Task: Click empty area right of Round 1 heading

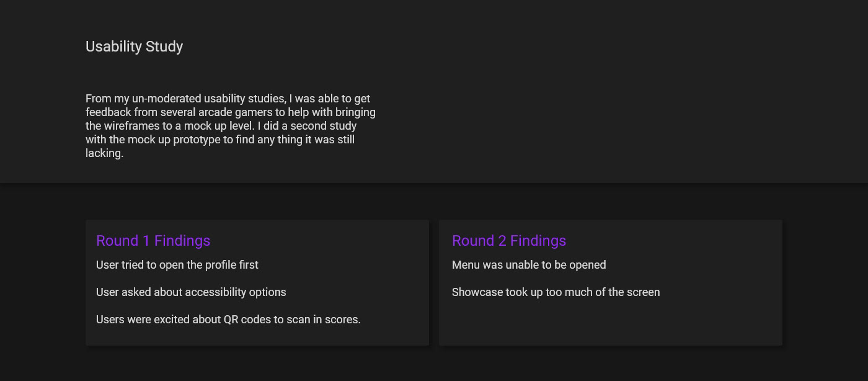Action: coord(322,241)
